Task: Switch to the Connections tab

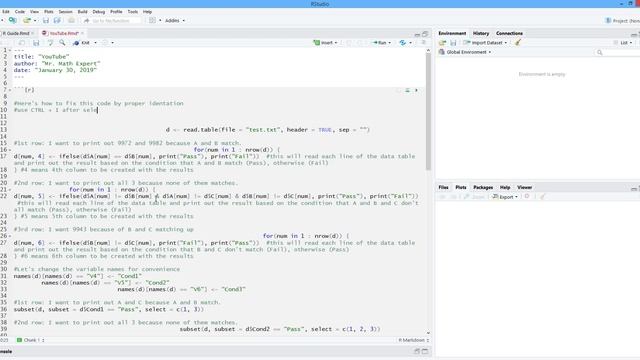Action: click(x=509, y=33)
